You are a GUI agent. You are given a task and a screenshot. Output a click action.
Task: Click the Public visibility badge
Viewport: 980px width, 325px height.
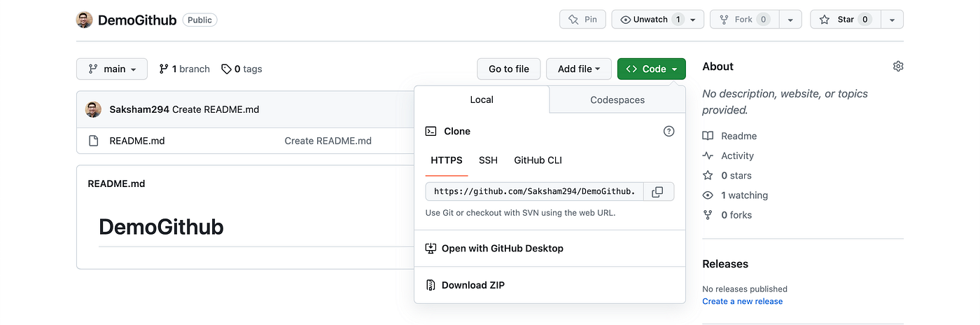pos(199,20)
